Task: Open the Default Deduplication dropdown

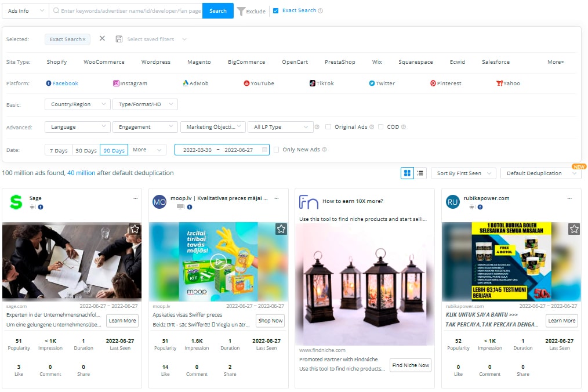Action: (540, 173)
